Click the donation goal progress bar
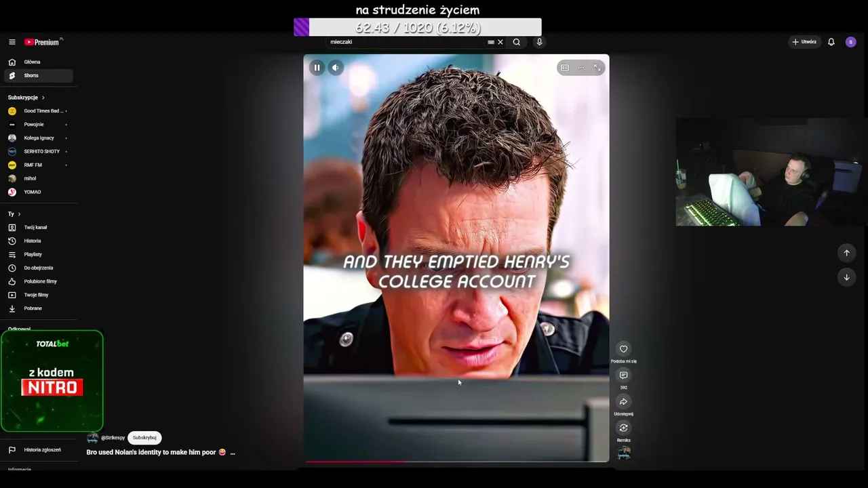868x488 pixels. click(418, 27)
